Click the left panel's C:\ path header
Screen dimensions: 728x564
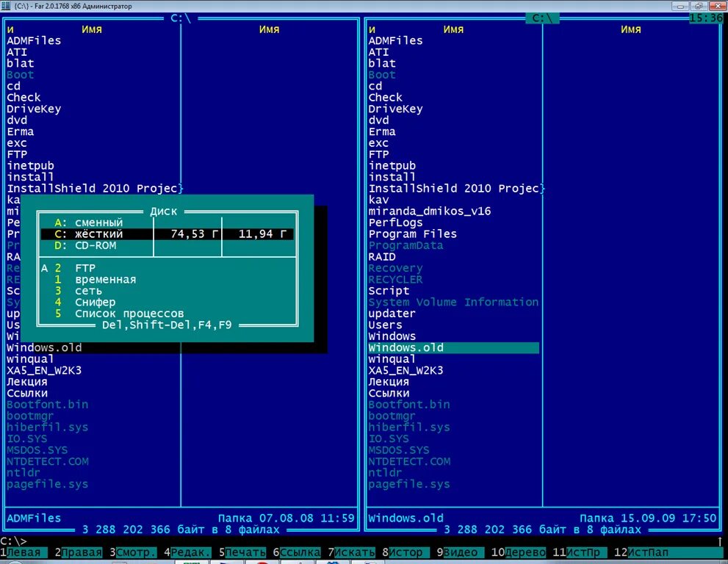(181, 18)
